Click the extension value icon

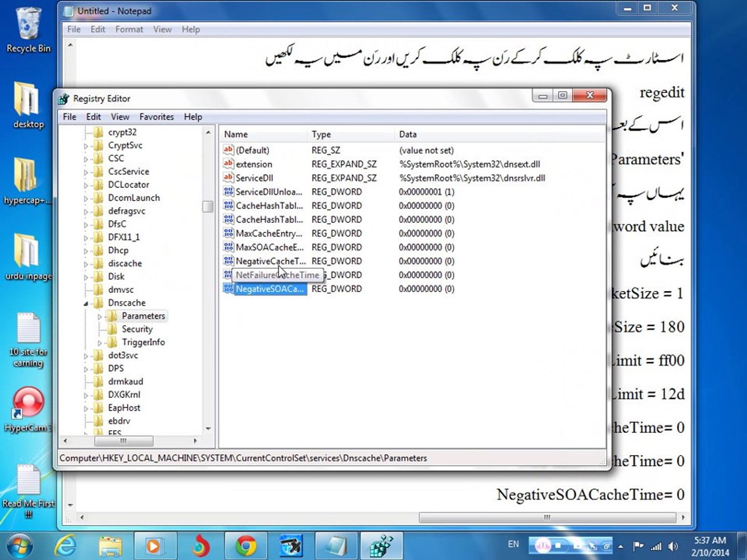(228, 163)
